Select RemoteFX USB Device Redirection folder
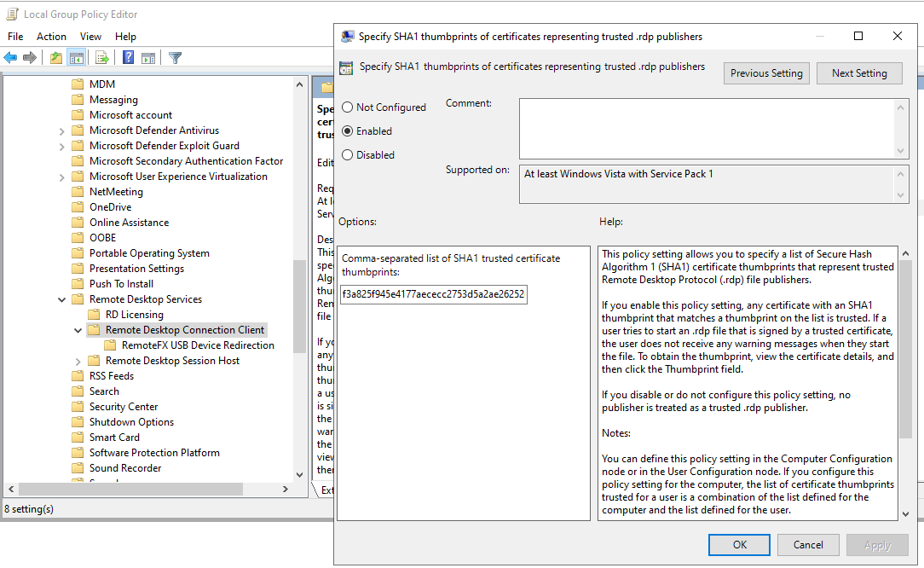The height and width of the screenshot is (568, 924). pos(198,345)
